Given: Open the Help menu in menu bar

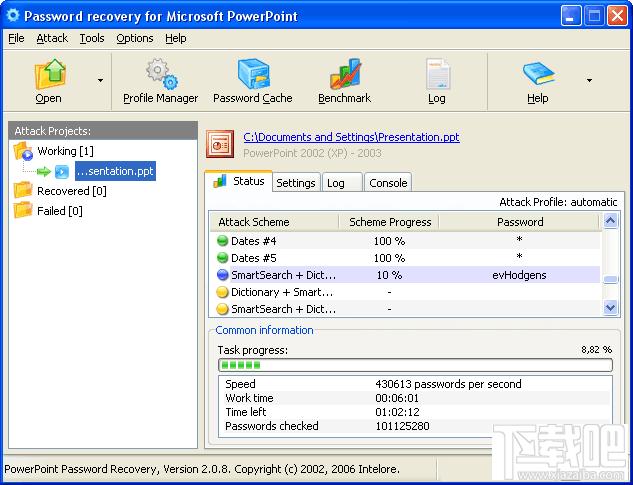Looking at the screenshot, I should 176,38.
